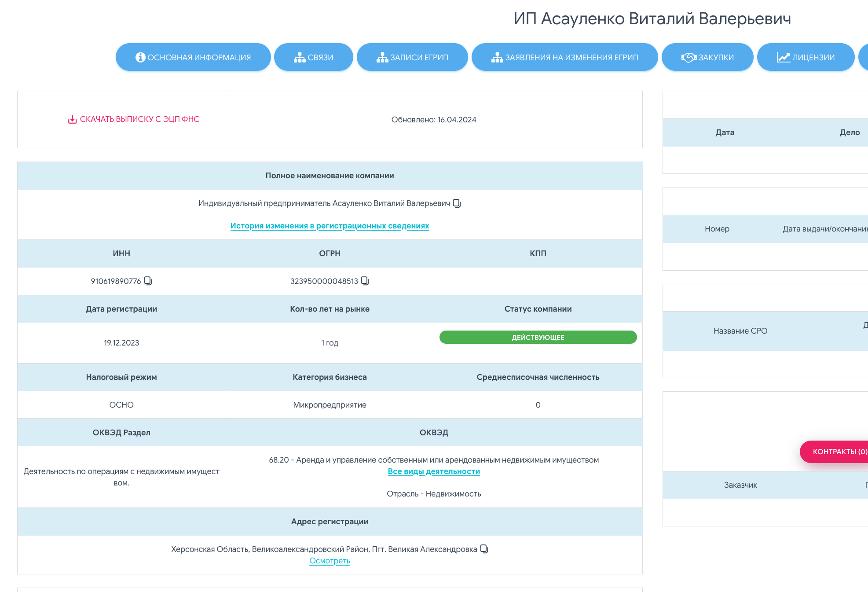868x592 pixels.
Task: Copy the full company name via icon
Action: point(457,203)
